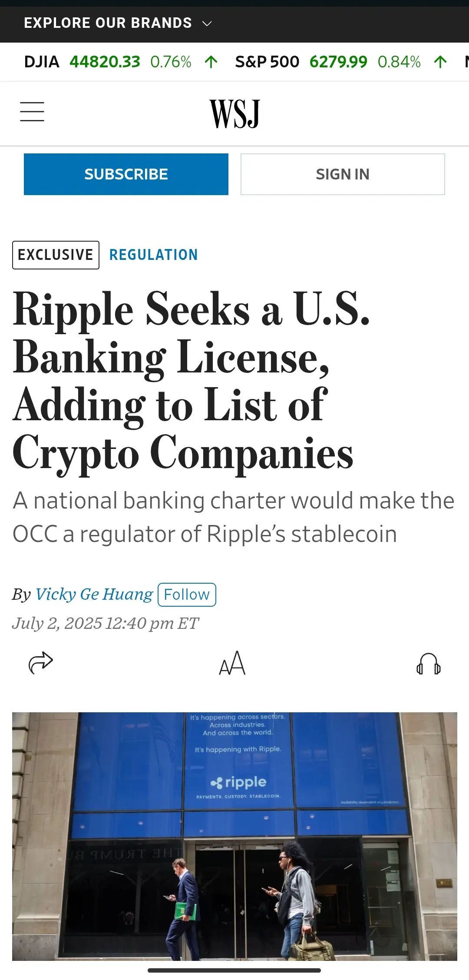The height and width of the screenshot is (980, 469).
Task: Tap the home indicator bar
Action: pos(234,970)
